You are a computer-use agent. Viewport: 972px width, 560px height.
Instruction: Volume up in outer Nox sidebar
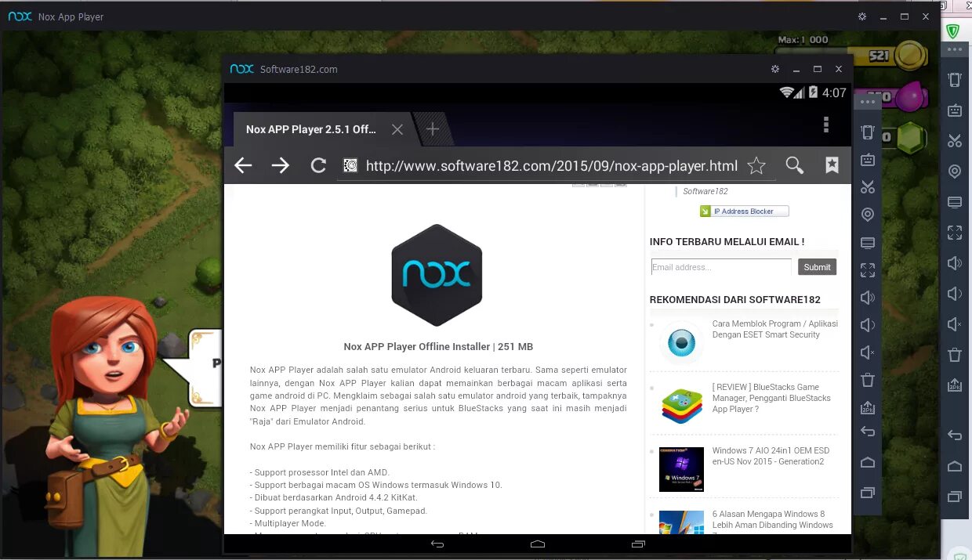(955, 263)
